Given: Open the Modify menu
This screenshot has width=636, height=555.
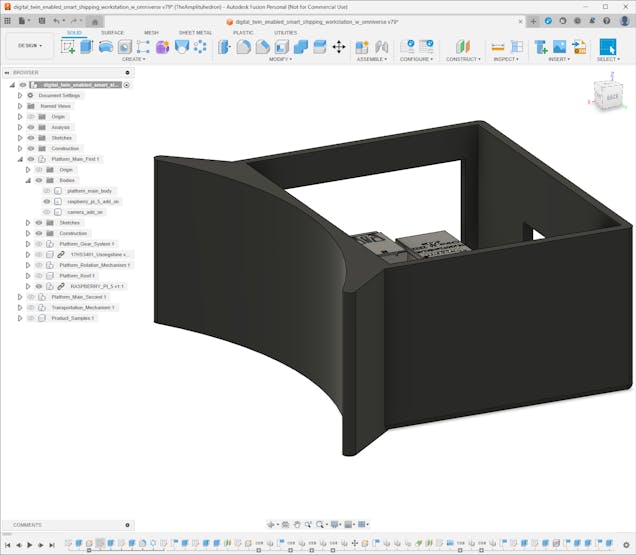Looking at the screenshot, I should [281, 59].
